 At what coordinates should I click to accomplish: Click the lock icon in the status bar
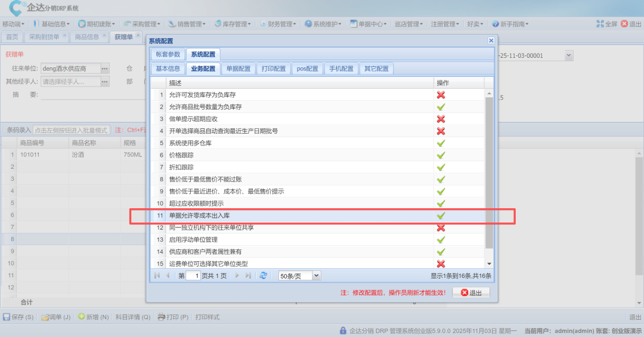point(343,330)
